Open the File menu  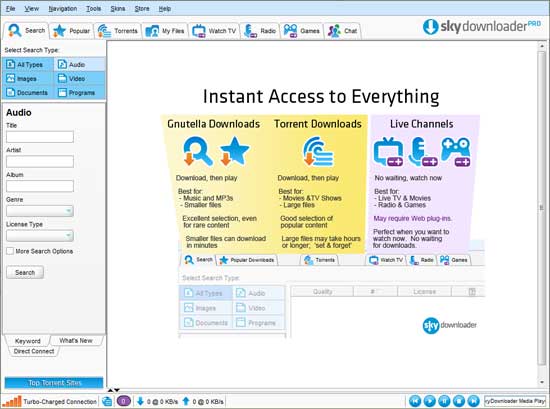coord(11,8)
